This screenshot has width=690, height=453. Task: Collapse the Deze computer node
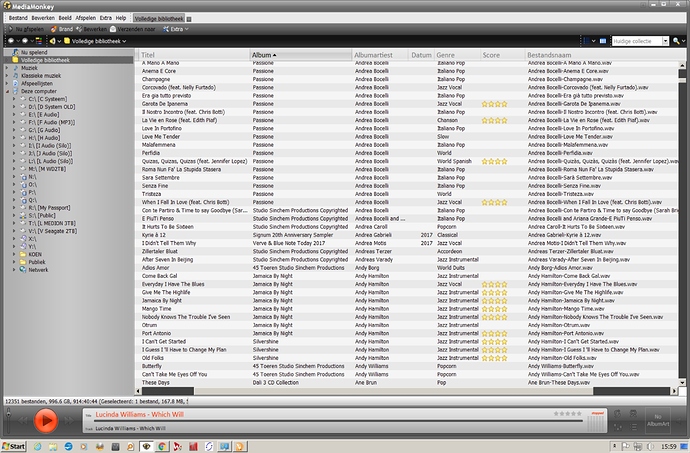(7, 91)
